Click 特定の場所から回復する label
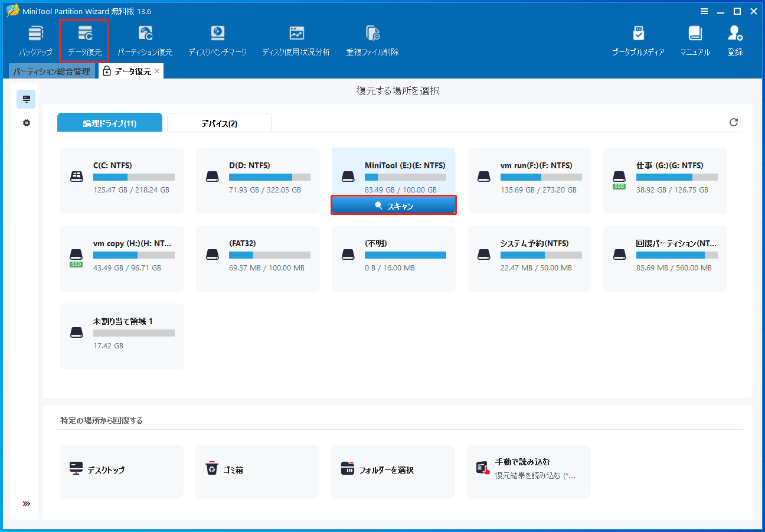The height and width of the screenshot is (532, 765). tap(102, 421)
